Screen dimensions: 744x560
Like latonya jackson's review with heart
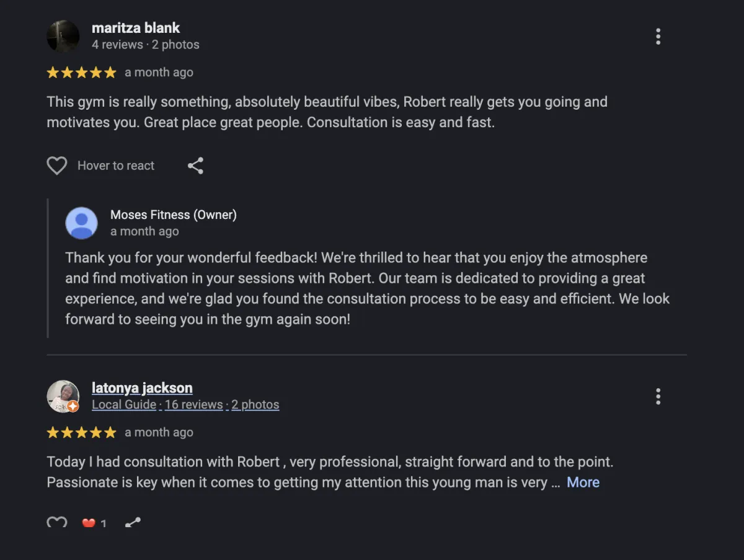tap(57, 523)
